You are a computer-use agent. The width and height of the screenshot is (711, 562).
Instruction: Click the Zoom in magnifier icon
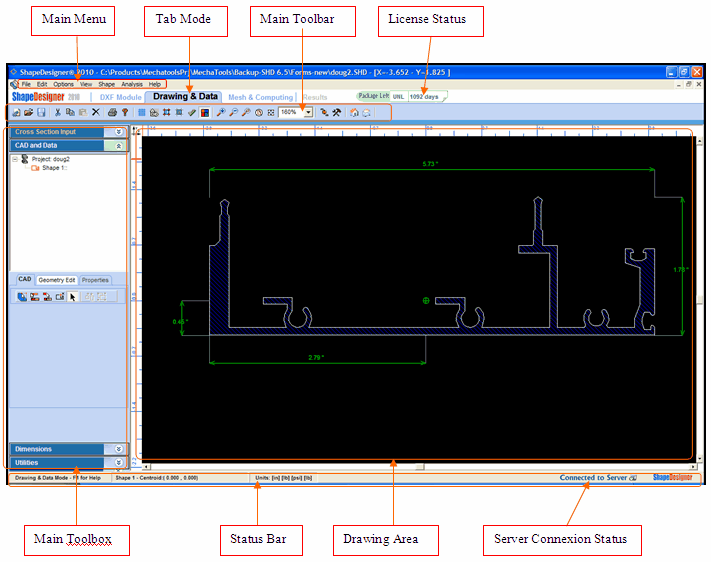(x=221, y=112)
